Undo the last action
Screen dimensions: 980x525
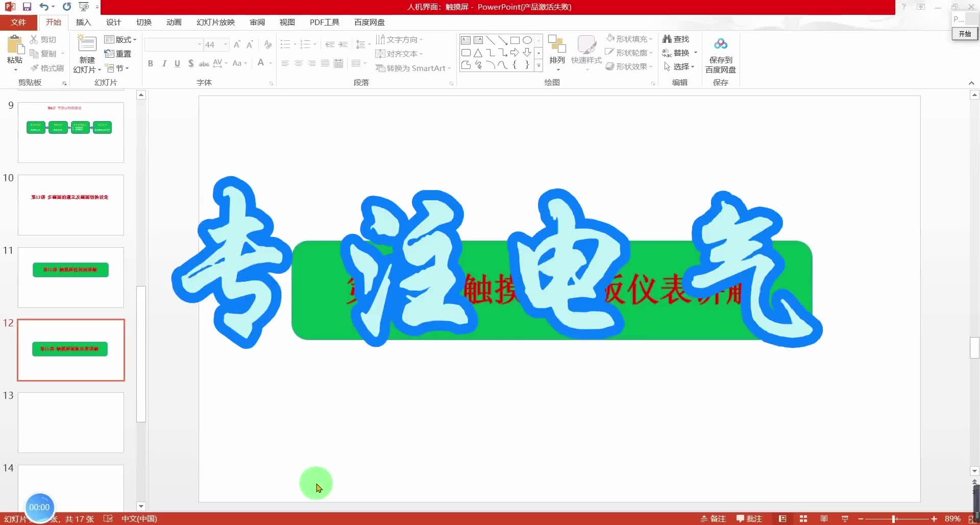[x=44, y=7]
